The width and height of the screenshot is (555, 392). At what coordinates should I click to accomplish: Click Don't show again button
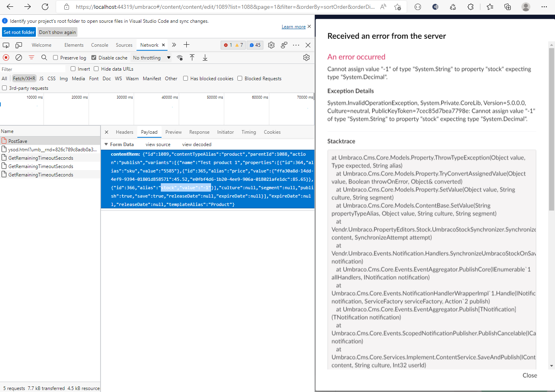point(57,32)
